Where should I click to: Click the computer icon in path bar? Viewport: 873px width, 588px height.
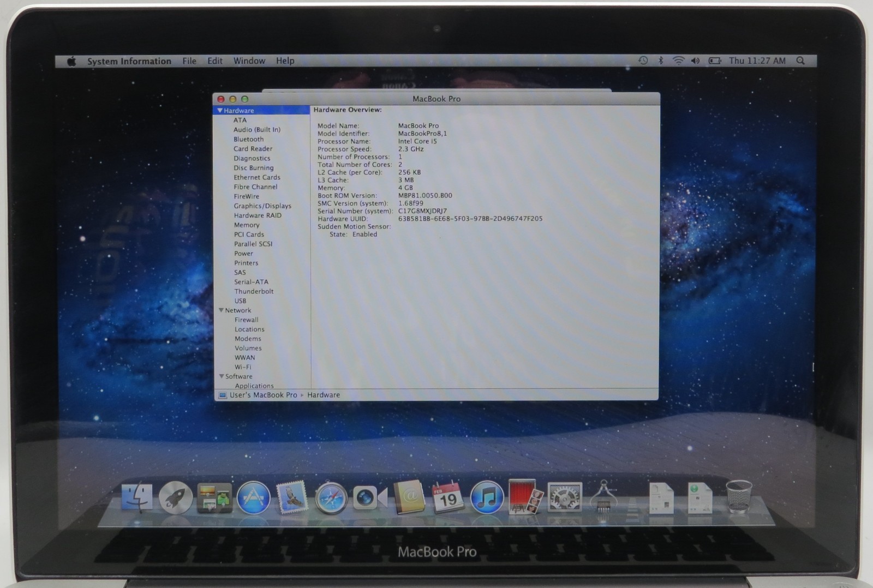pos(223,395)
